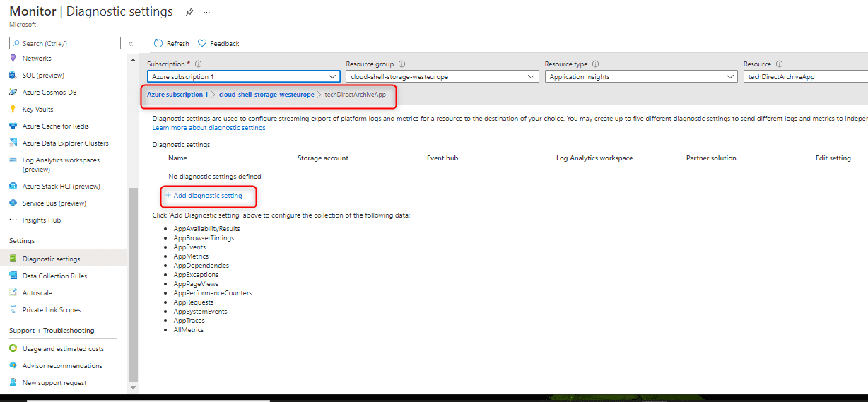The image size is (868, 402).
Task: Open Networks in the sidebar
Action: click(37, 59)
